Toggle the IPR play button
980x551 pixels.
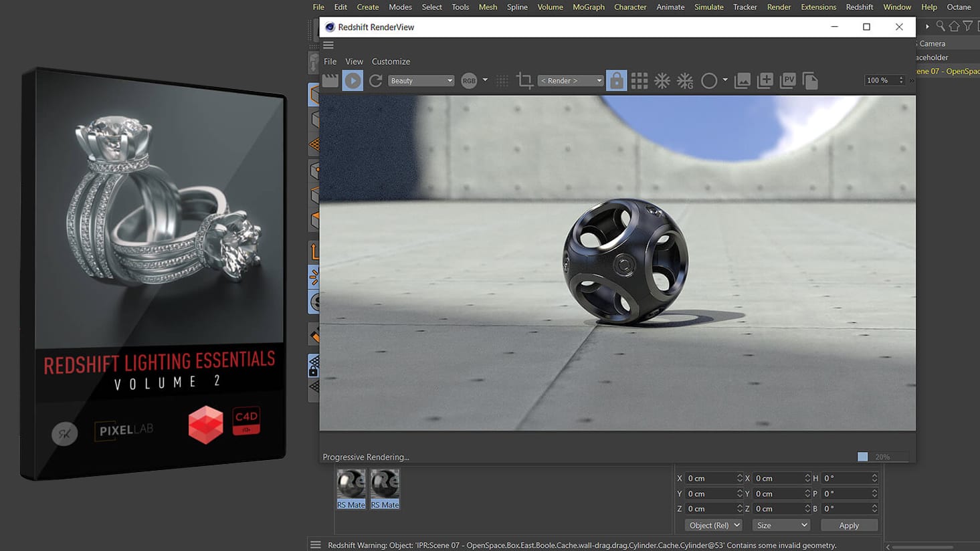pyautogui.click(x=353, y=81)
